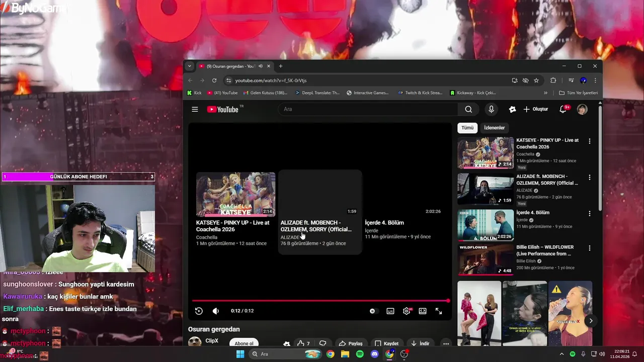Viewport: 644px width, 362px height.
Task: Open the player settings gear
Action: 407,311
